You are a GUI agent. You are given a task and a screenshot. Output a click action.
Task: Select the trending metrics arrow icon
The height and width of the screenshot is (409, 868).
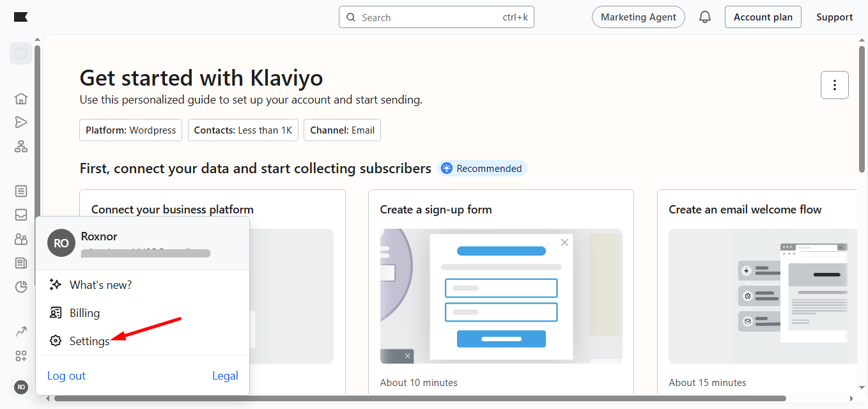[21, 331]
